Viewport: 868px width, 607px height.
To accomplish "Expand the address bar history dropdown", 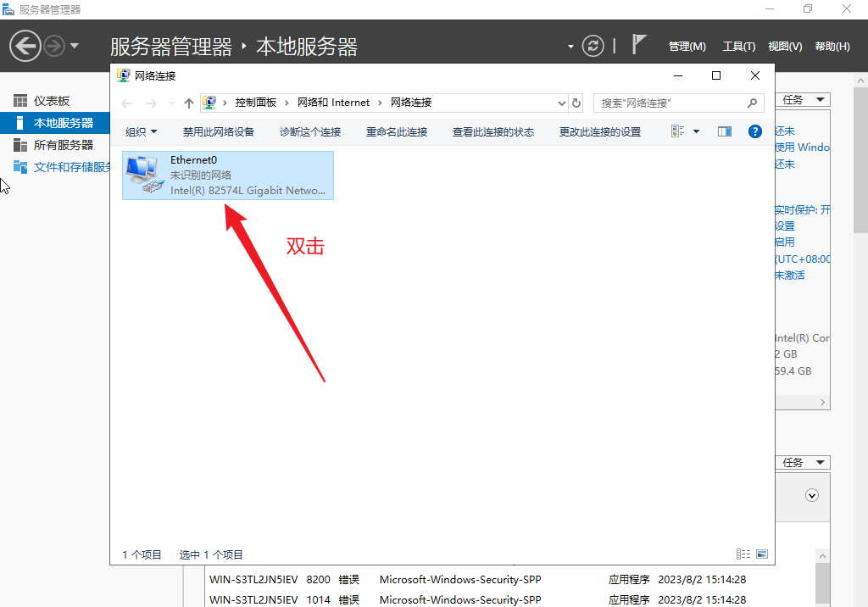I will click(x=562, y=103).
